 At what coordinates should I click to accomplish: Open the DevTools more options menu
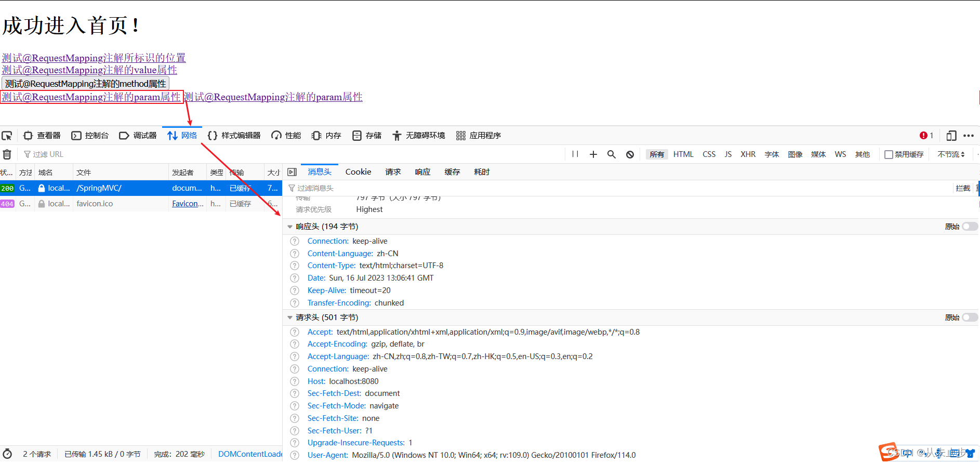click(x=969, y=136)
